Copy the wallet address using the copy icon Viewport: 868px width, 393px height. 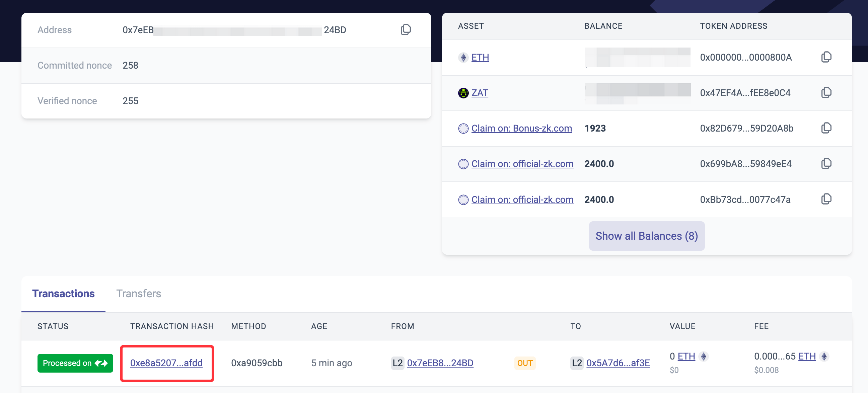point(406,30)
